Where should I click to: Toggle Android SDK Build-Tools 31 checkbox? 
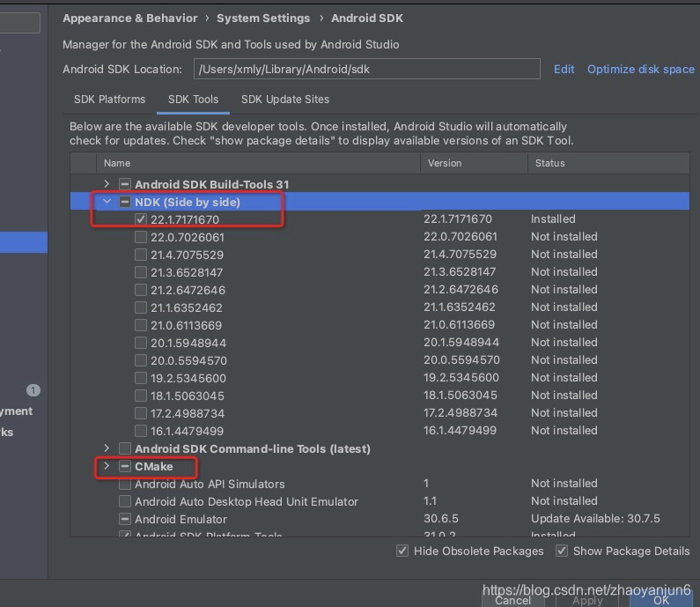pos(125,184)
